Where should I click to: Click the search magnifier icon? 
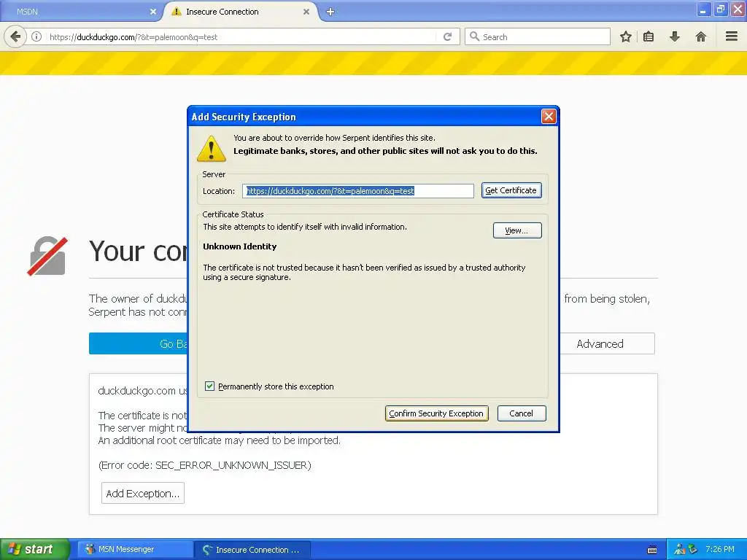pos(474,36)
